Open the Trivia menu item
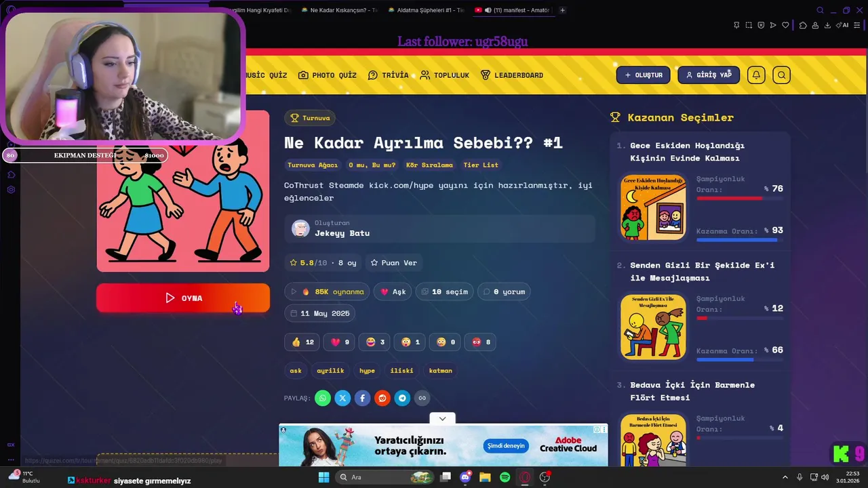The width and height of the screenshot is (868, 488). (389, 75)
